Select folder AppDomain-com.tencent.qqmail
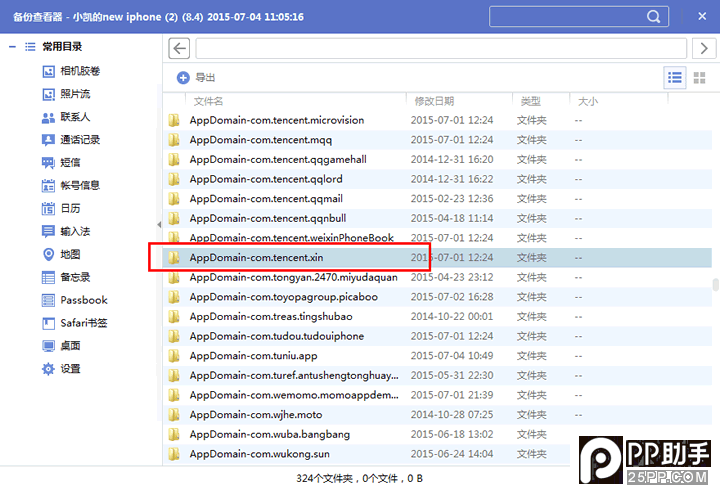720x491 pixels. tap(437, 199)
